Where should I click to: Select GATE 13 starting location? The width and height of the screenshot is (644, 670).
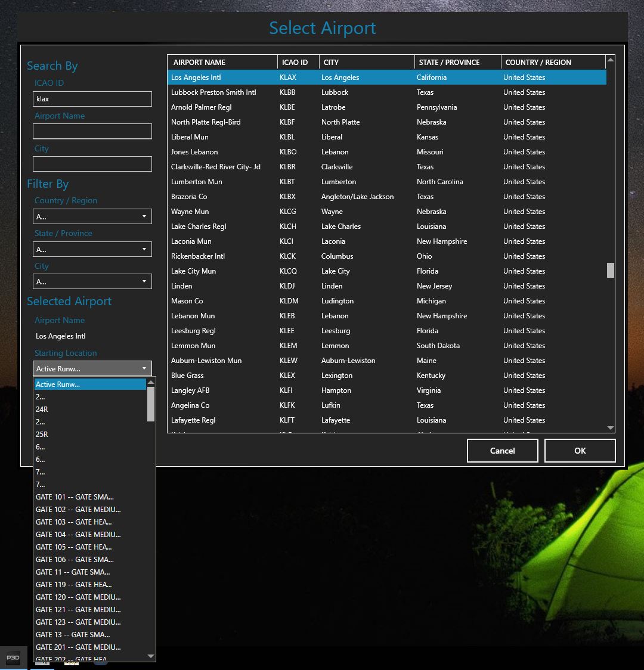point(89,635)
